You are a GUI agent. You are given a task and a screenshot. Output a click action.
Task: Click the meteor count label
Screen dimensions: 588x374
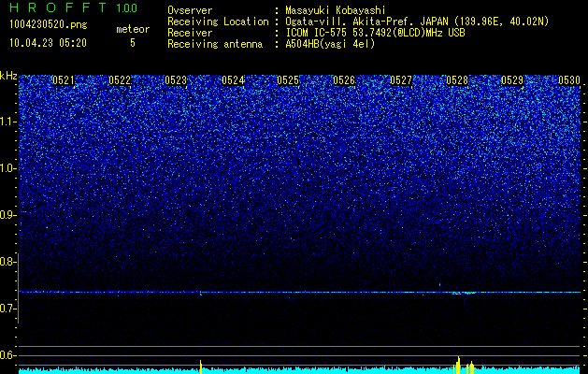tap(133, 29)
